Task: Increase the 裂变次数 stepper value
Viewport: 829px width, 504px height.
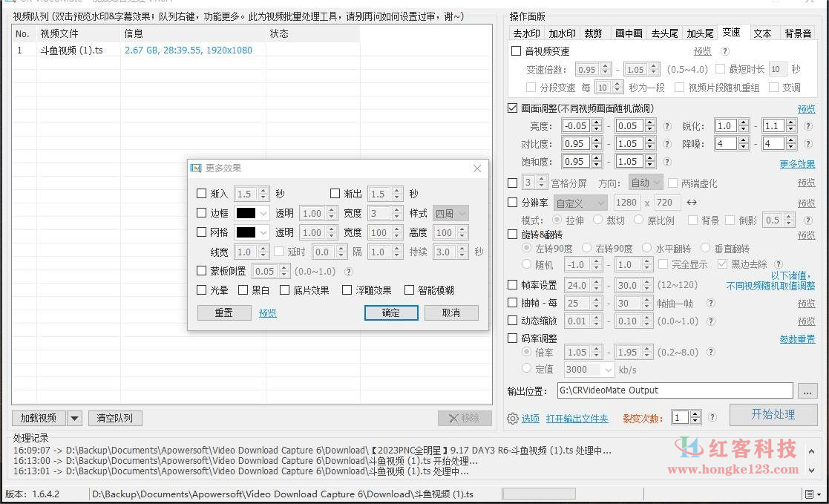Action: click(695, 414)
